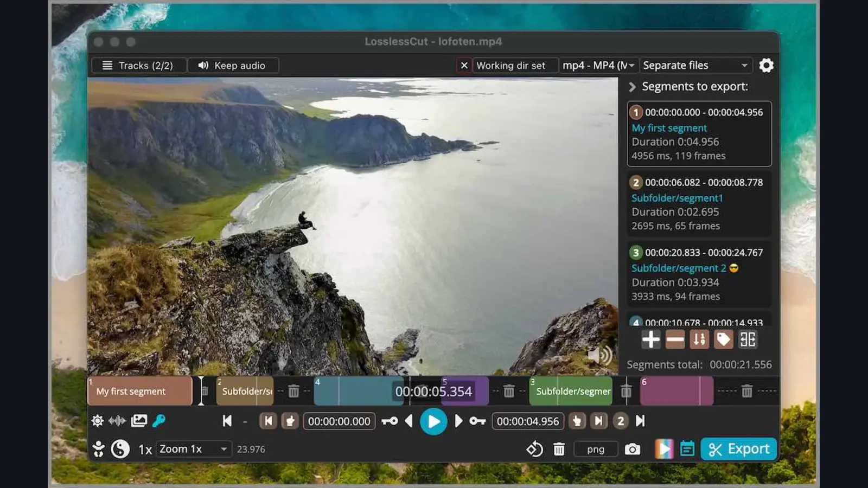Select segment 1 'My first segment' in the list
The image size is (868, 488).
699,134
